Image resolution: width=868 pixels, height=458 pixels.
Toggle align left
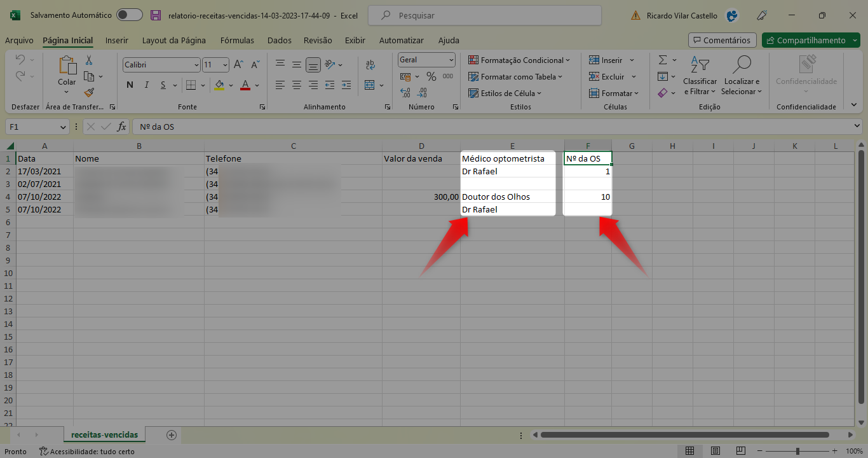pyautogui.click(x=280, y=85)
